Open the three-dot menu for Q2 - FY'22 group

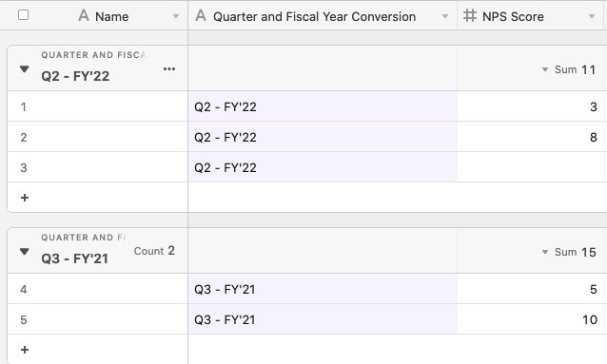click(169, 68)
